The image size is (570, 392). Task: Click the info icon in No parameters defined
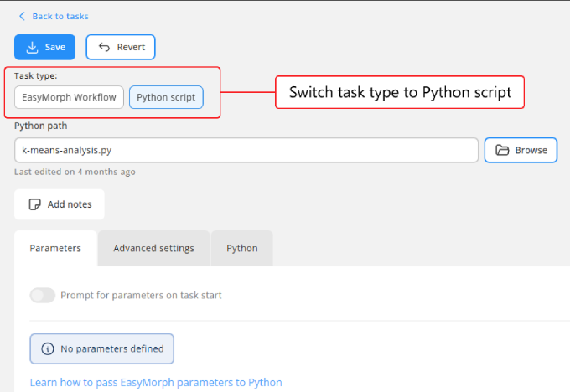(x=48, y=348)
